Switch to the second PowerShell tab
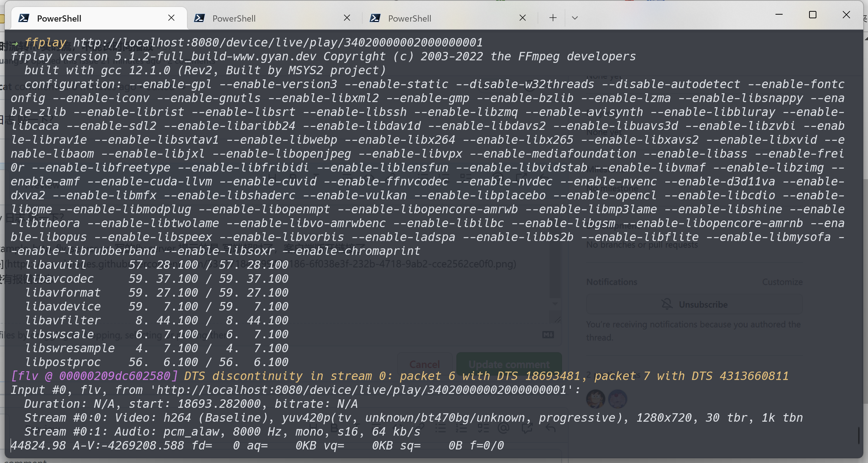This screenshot has height=463, width=868. point(234,18)
